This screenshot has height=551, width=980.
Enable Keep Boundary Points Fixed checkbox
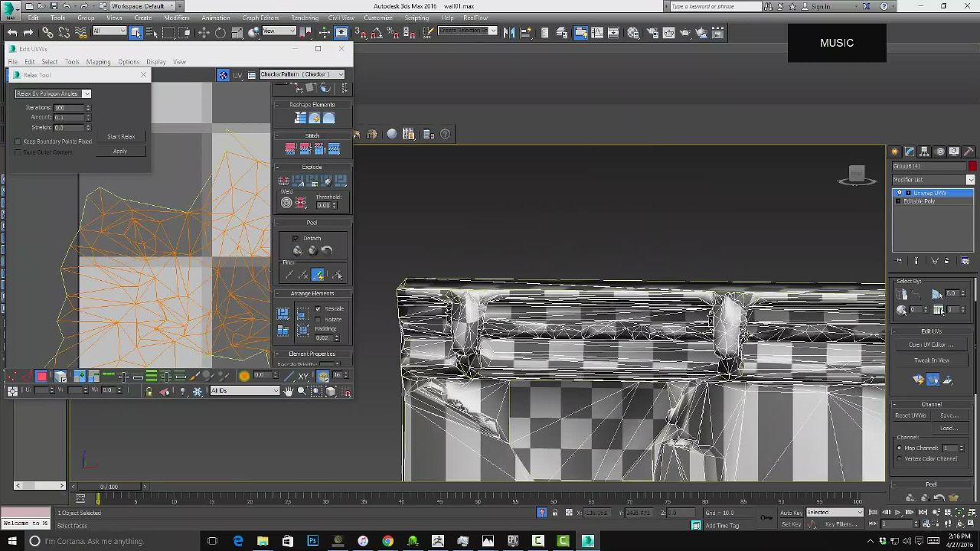click(18, 142)
